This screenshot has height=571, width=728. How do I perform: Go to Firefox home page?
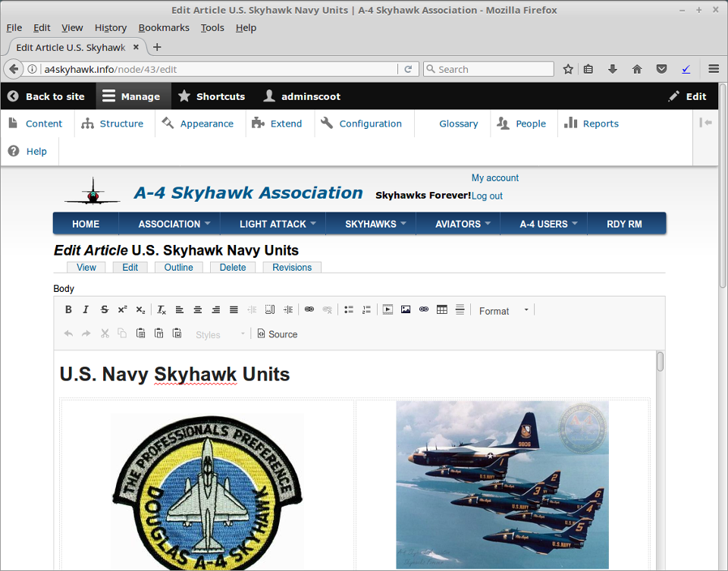(637, 69)
